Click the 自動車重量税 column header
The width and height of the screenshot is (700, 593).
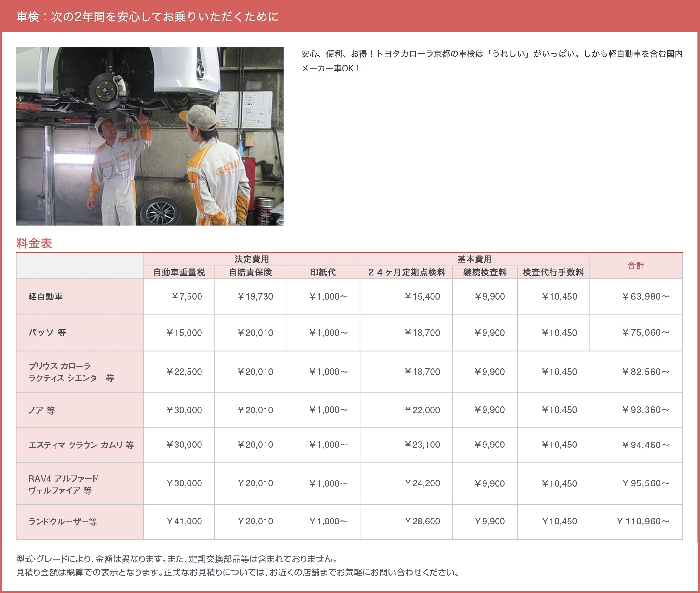point(179,272)
